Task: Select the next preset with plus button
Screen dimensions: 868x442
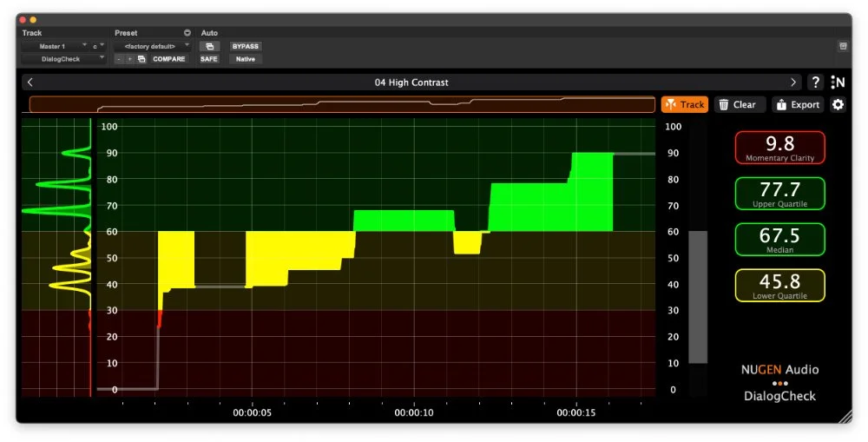Action: point(129,59)
